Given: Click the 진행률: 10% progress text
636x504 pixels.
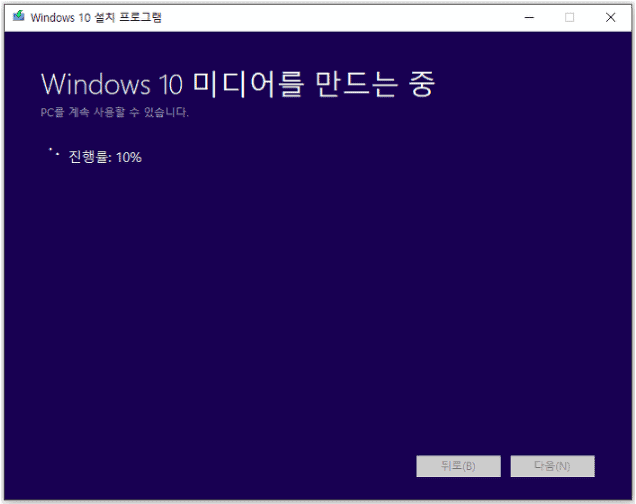Looking at the screenshot, I should [105, 157].
